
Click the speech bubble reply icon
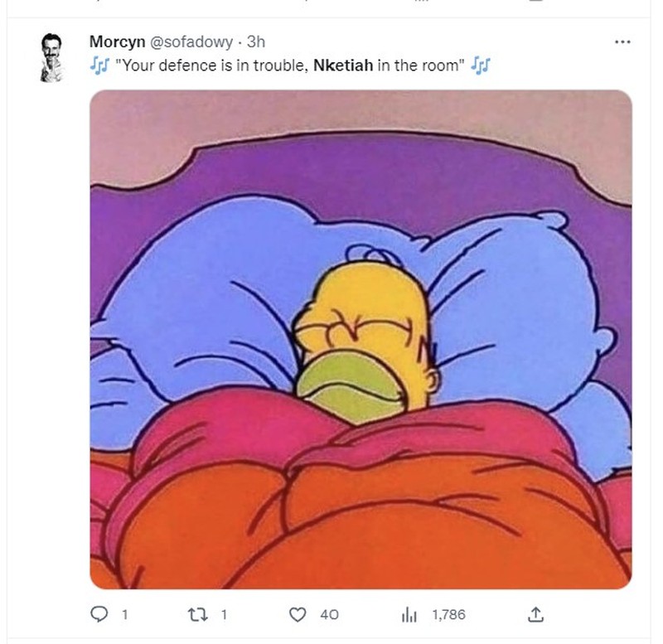(101, 614)
